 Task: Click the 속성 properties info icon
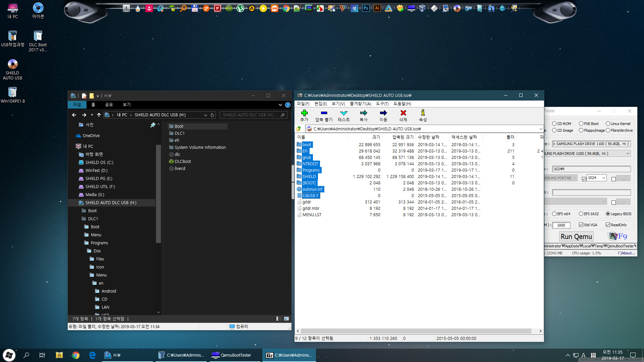[x=423, y=113]
